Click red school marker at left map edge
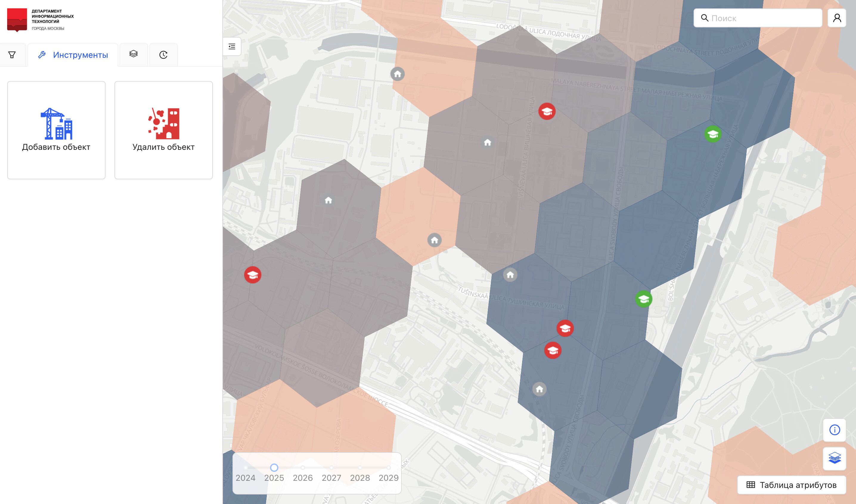Image resolution: width=856 pixels, height=504 pixels. [252, 275]
